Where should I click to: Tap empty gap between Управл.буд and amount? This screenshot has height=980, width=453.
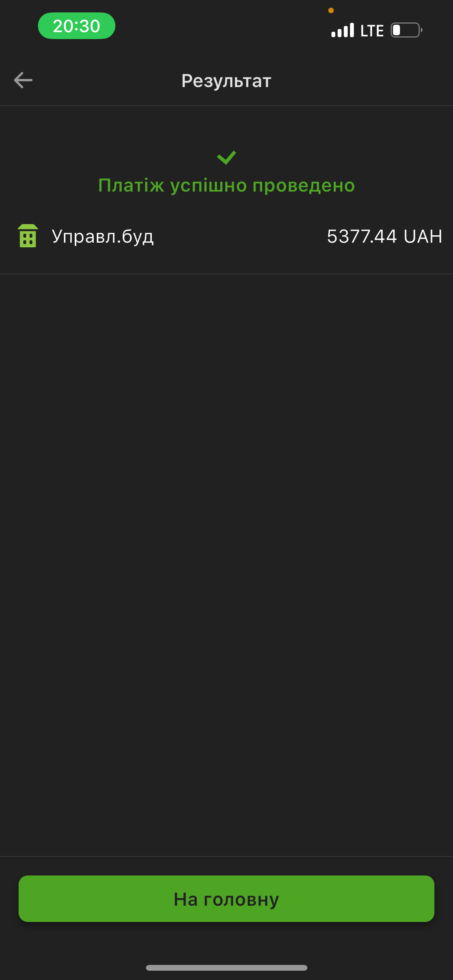click(x=240, y=236)
